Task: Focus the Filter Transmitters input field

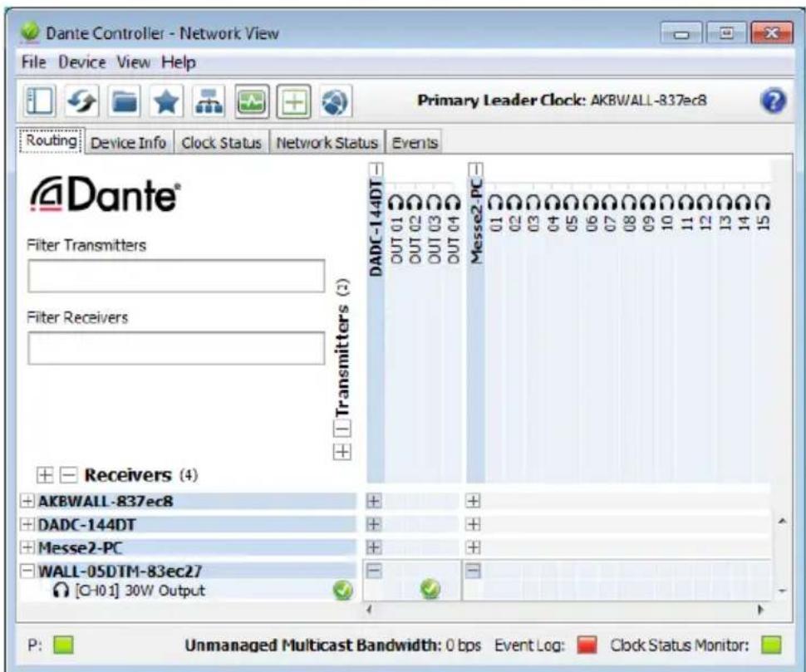Action: coord(176,276)
